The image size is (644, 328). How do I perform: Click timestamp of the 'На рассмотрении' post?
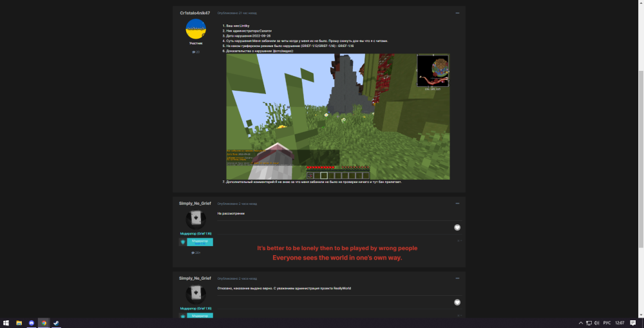[x=237, y=204]
